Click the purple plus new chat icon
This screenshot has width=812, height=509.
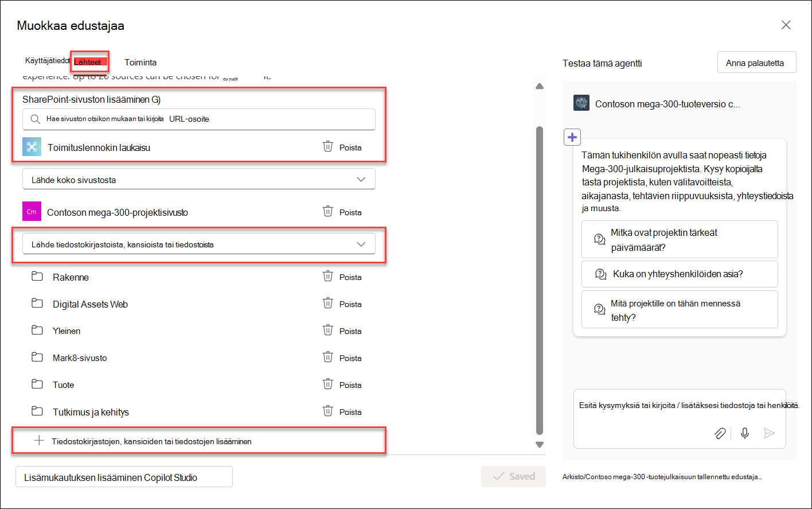tap(572, 137)
